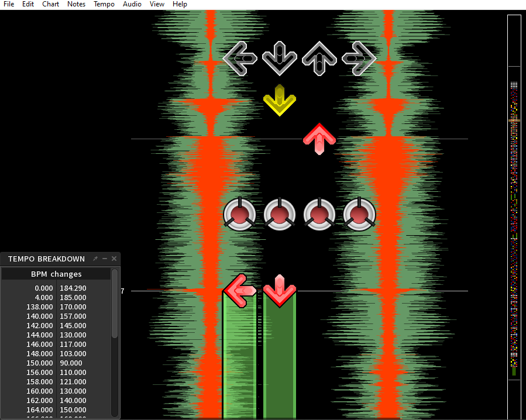Click the up arrow receptor

pyautogui.click(x=319, y=58)
